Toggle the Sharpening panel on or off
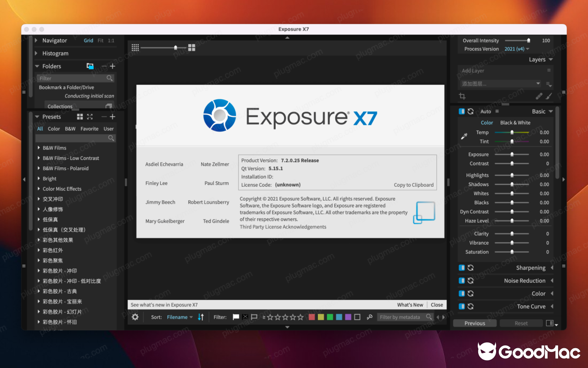588x368 pixels. coord(462,267)
